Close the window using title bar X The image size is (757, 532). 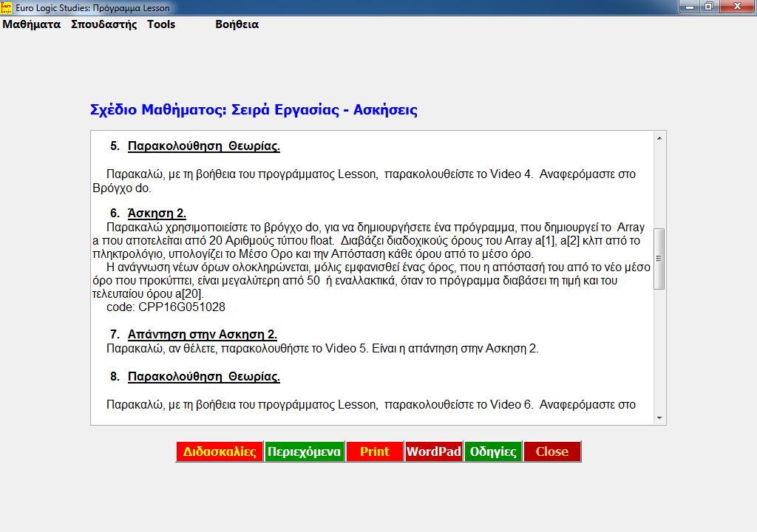pyautogui.click(x=737, y=7)
